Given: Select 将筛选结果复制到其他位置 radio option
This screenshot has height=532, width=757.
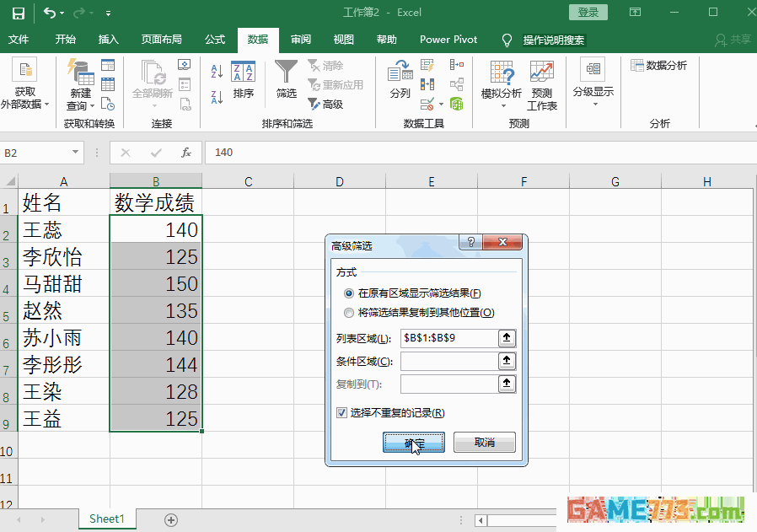Looking at the screenshot, I should pos(349,313).
